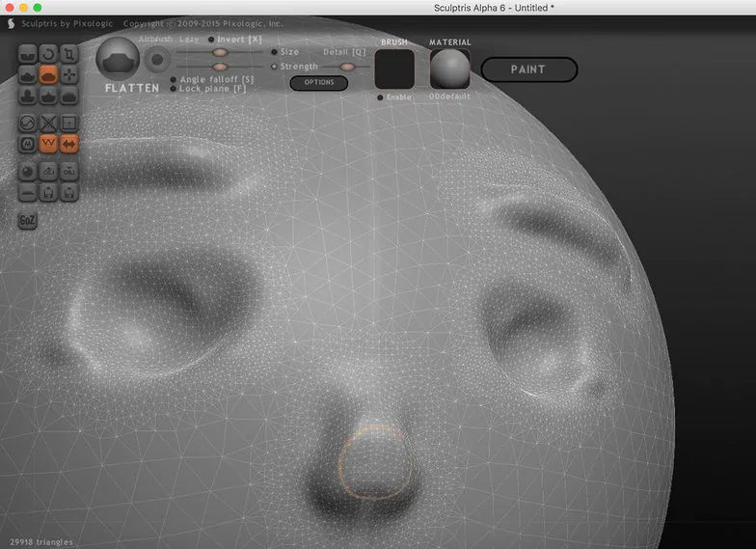Select the Scale tool
Image resolution: width=756 pixels, height=549 pixels.
coord(69,54)
